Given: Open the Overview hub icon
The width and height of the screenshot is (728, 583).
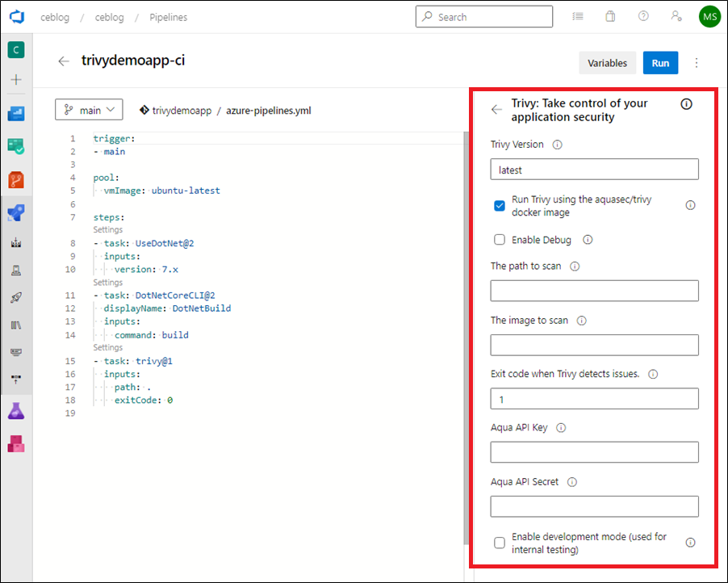Looking at the screenshot, I should [x=16, y=113].
